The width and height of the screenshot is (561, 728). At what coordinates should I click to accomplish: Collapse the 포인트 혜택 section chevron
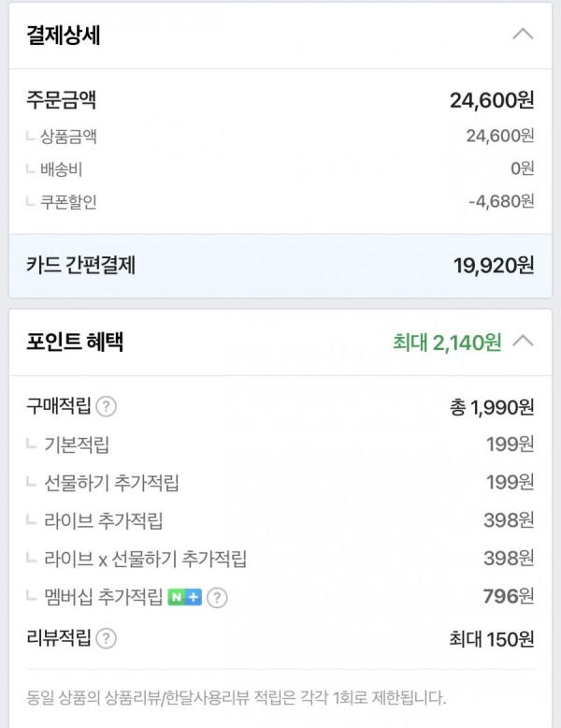[523, 342]
